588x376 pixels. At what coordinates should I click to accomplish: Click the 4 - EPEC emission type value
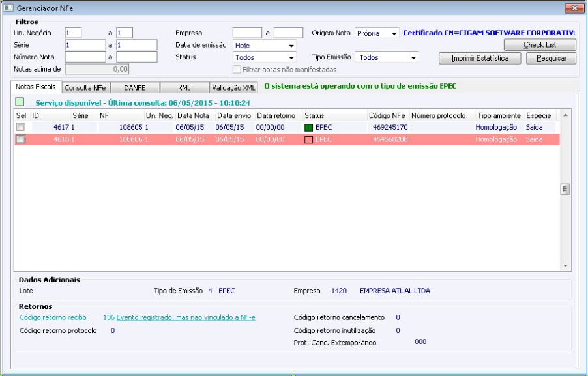pyautogui.click(x=222, y=291)
